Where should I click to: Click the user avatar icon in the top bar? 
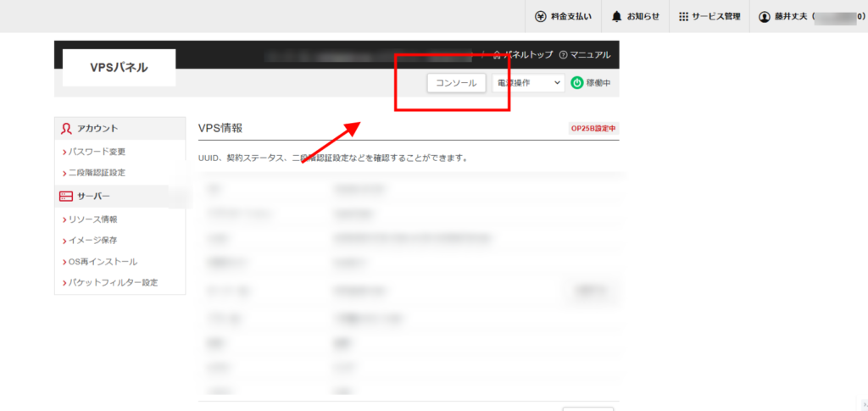765,17
